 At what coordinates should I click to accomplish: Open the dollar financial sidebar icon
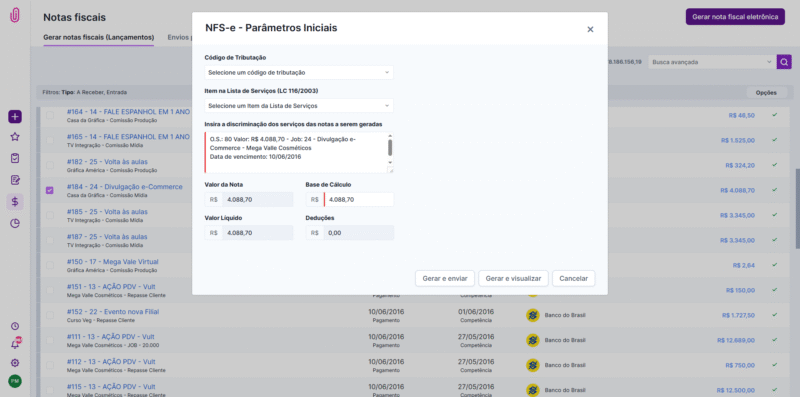15,202
